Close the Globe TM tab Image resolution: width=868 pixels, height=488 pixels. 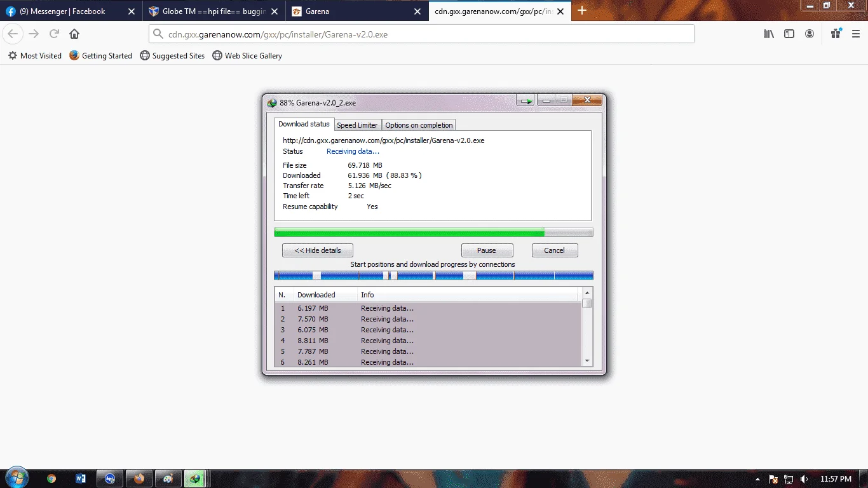tap(275, 11)
